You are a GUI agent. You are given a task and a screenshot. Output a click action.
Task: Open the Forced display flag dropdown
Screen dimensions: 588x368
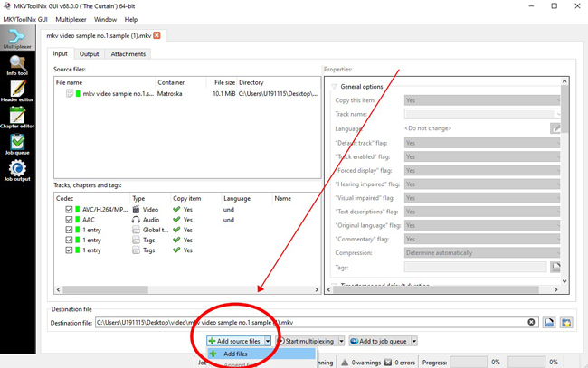[482, 171]
